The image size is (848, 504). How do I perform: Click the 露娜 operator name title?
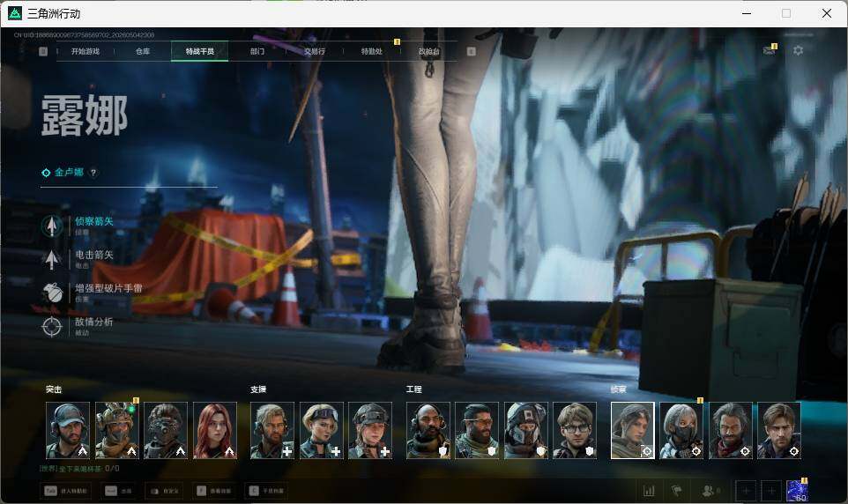(x=85, y=115)
